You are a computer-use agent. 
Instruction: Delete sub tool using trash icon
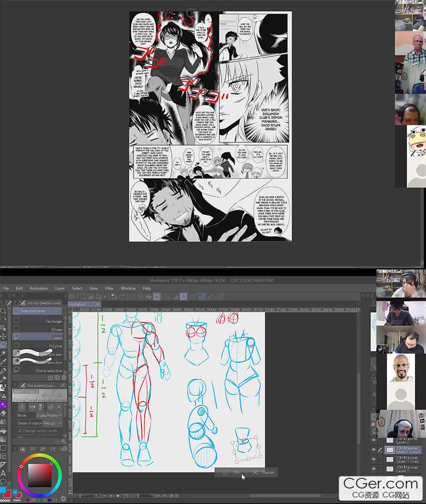point(63,377)
